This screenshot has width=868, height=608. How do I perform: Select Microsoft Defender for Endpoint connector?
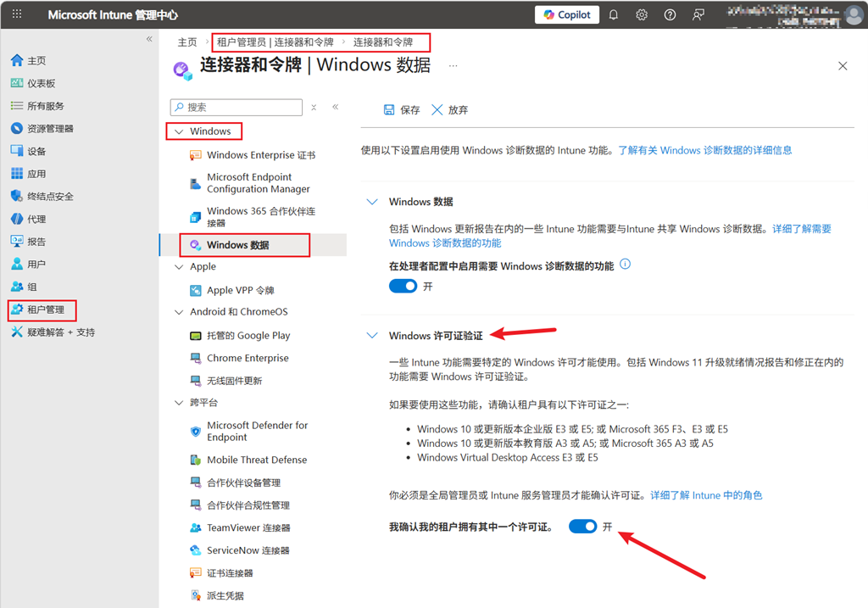(x=257, y=432)
